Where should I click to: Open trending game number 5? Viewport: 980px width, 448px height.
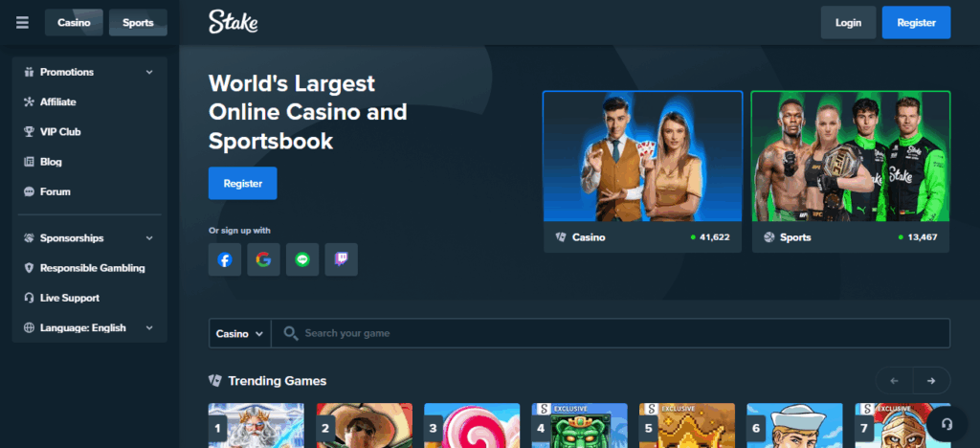687,425
